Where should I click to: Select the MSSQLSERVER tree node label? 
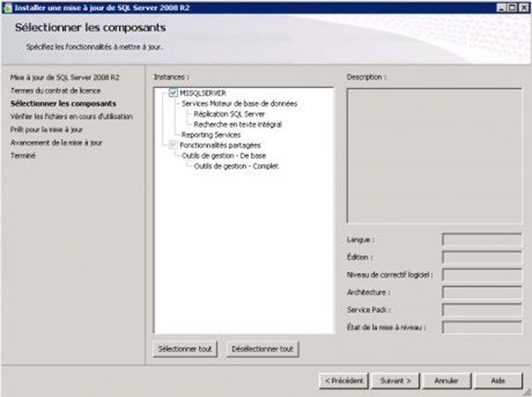203,93
